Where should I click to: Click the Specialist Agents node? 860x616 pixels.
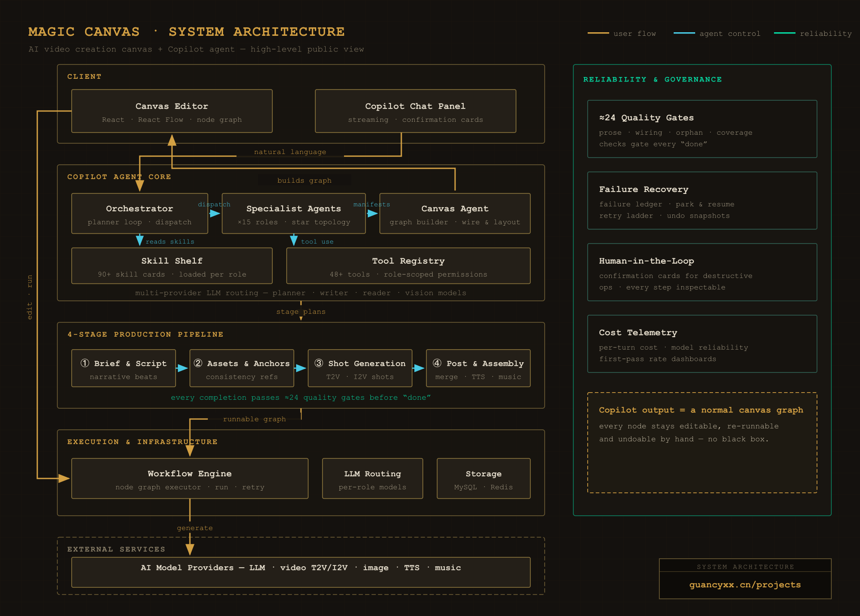294,214
